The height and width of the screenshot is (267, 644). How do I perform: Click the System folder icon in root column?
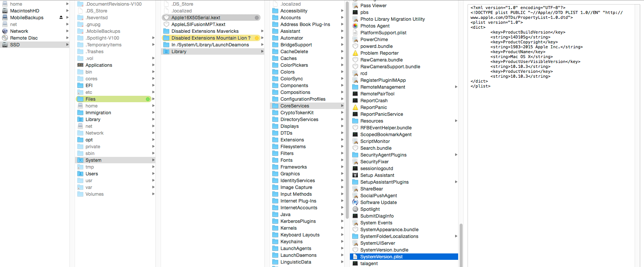click(x=80, y=160)
